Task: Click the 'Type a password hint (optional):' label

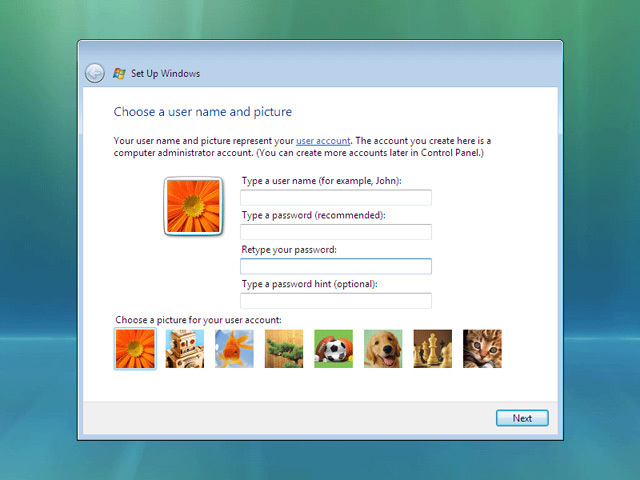Action: (309, 284)
